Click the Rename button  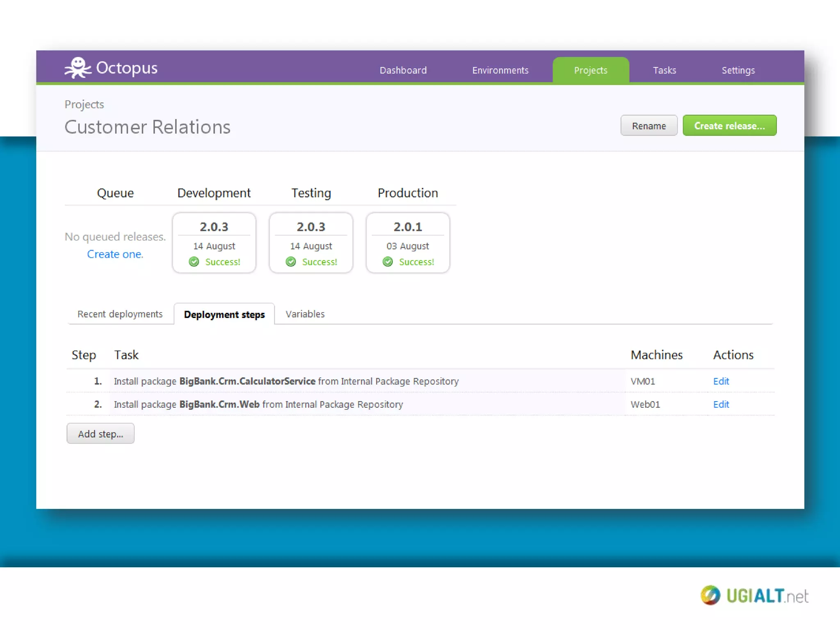pos(648,126)
